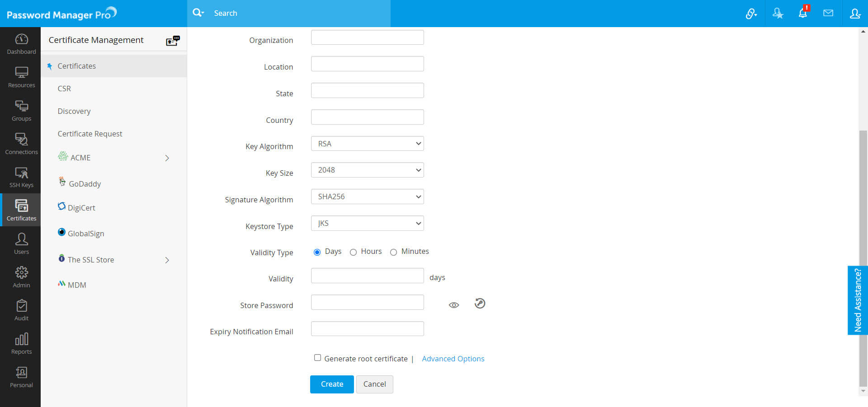Open the user profile icon
Viewport: 868px width, 407px height.
pyautogui.click(x=854, y=13)
